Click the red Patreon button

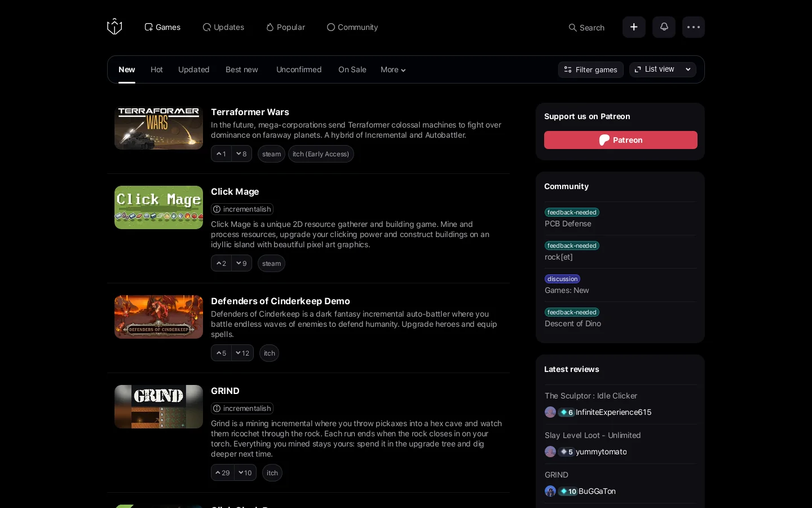pyautogui.click(x=621, y=140)
